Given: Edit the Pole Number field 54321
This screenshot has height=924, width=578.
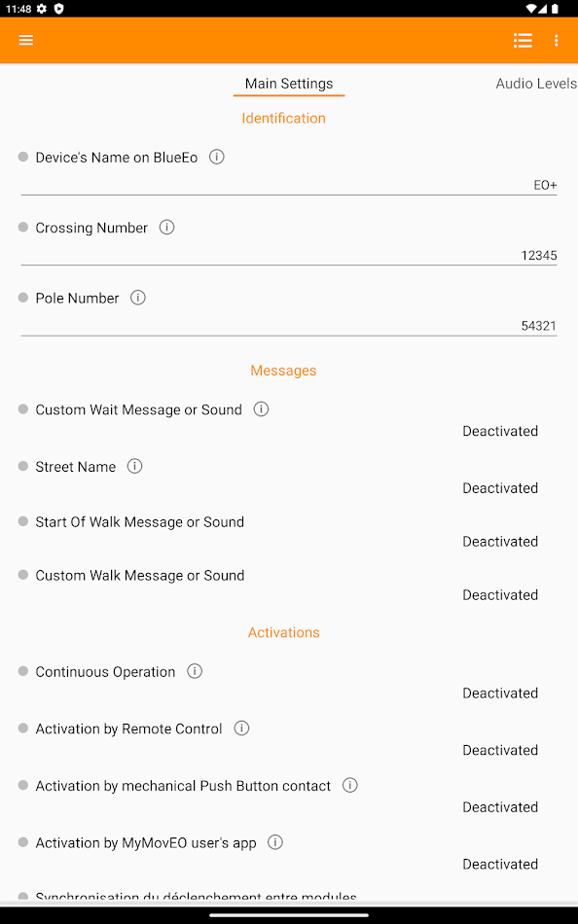Looking at the screenshot, I should click(x=289, y=326).
